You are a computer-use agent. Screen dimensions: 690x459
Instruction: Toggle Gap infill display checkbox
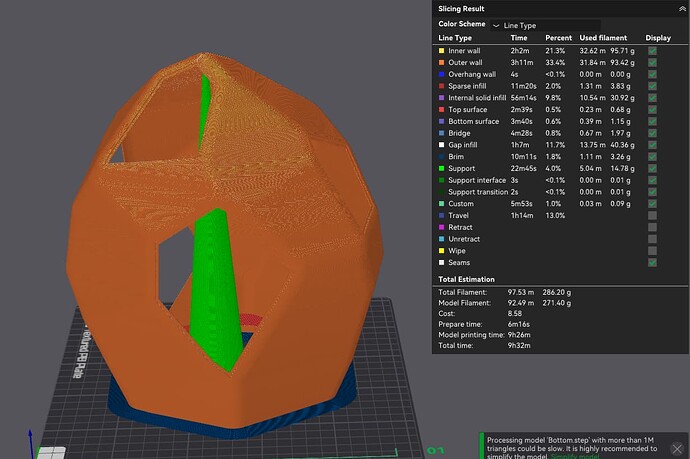coord(652,145)
